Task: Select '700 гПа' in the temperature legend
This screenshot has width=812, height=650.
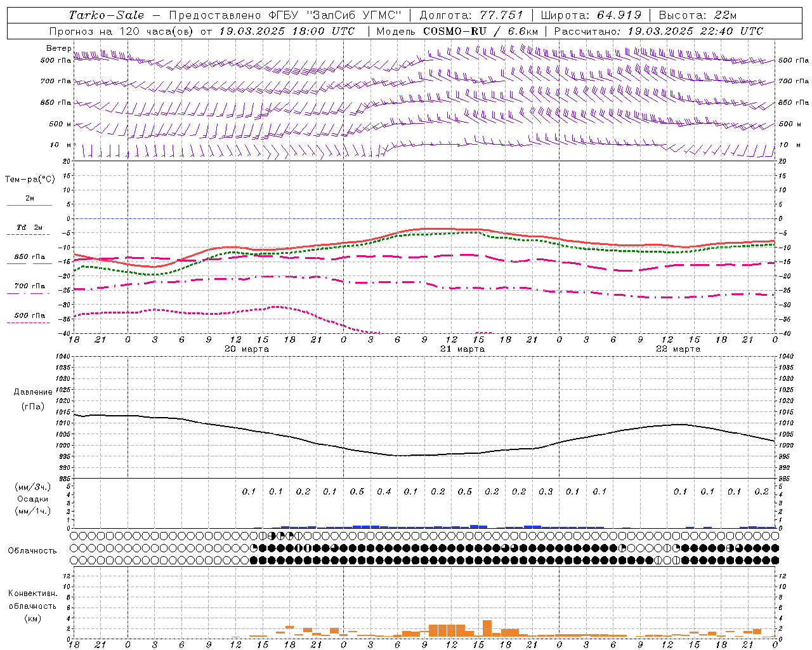Action: 30,286
